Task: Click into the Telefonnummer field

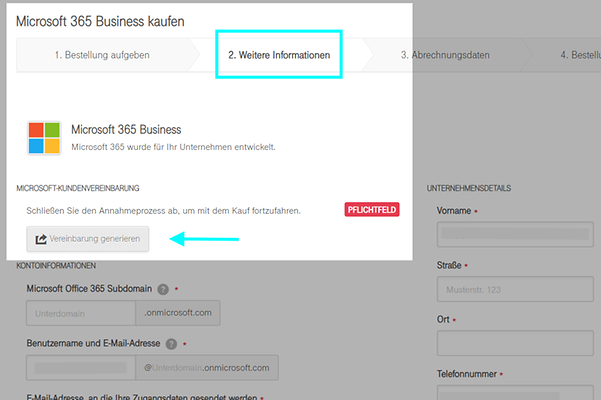Action: [x=515, y=396]
